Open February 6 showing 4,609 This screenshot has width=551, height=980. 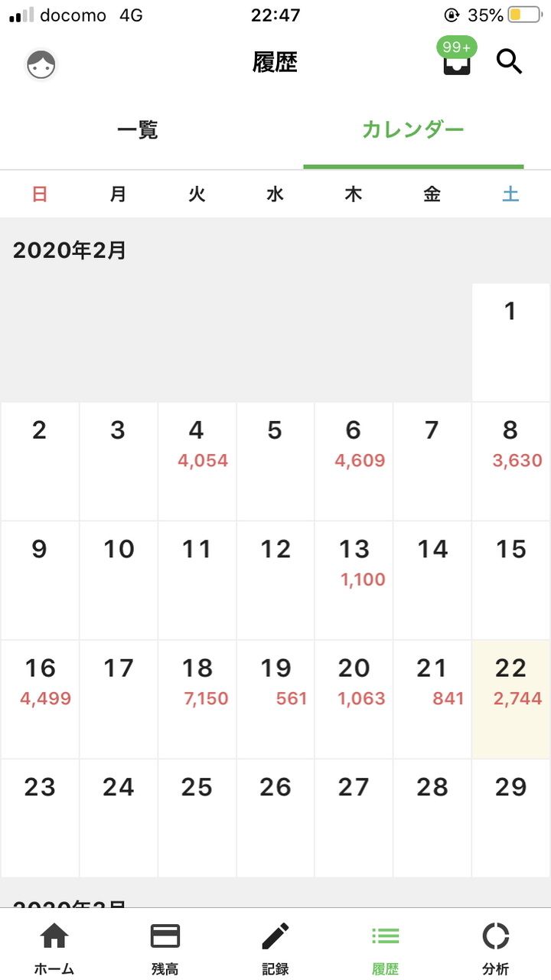(354, 460)
